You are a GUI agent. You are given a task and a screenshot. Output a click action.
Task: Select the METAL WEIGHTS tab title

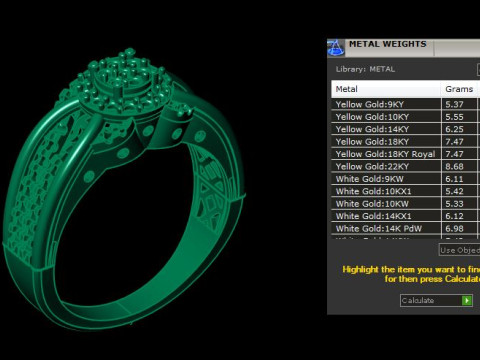pyautogui.click(x=388, y=44)
